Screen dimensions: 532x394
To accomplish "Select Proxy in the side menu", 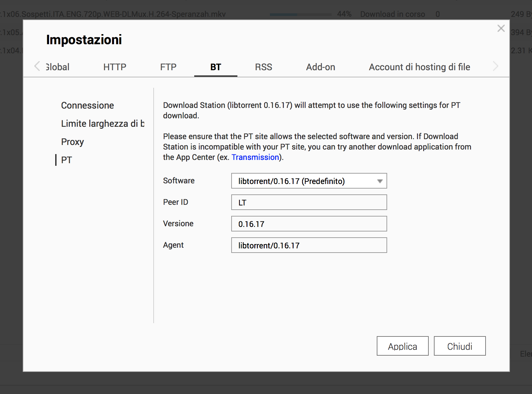I will coord(72,142).
